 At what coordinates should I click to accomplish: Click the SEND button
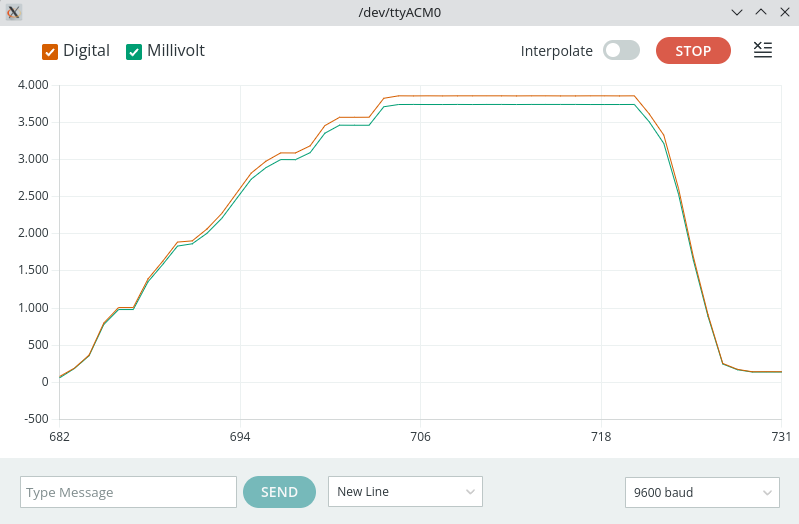pos(279,492)
